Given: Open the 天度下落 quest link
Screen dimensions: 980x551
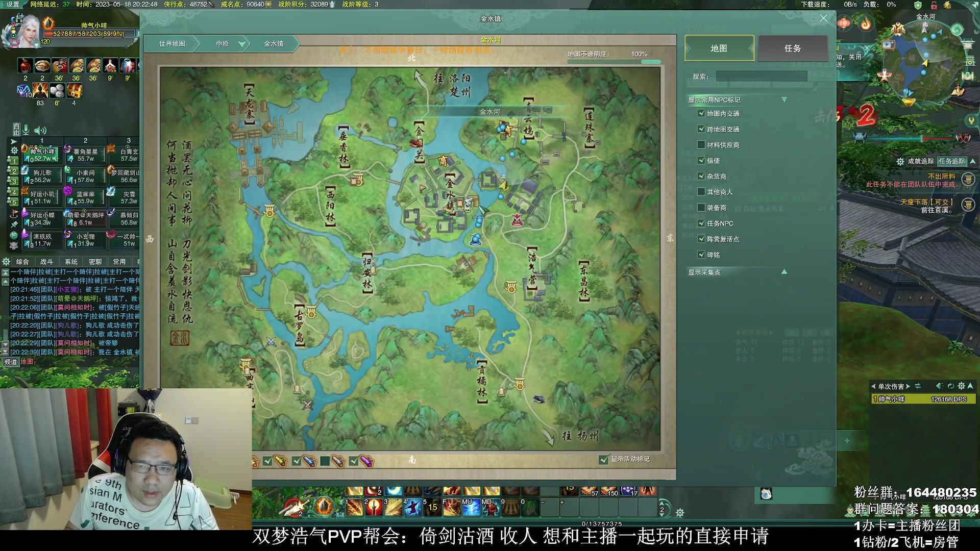Looking at the screenshot, I should [926, 202].
